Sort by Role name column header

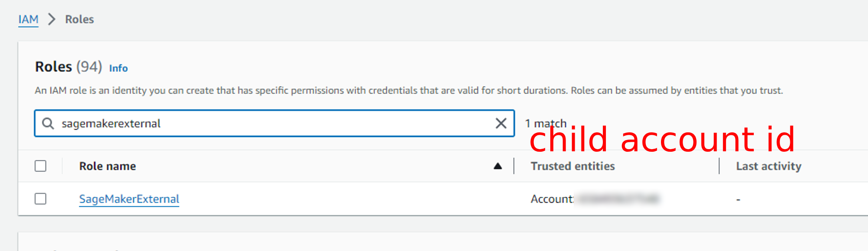point(108,166)
